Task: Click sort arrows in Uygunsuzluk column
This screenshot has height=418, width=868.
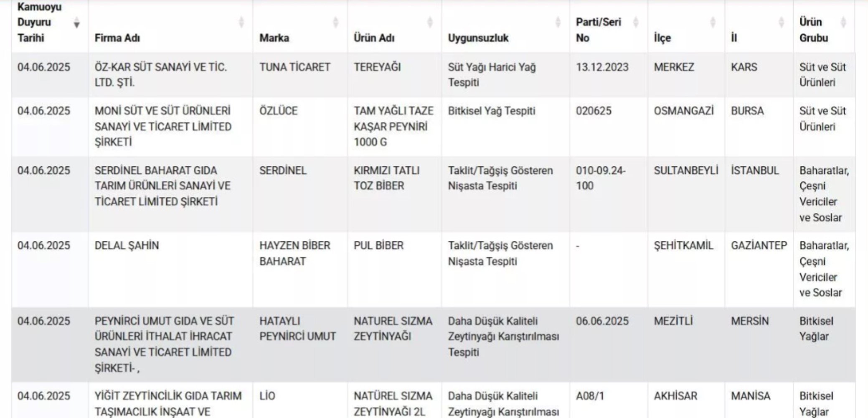Action: click(x=558, y=23)
